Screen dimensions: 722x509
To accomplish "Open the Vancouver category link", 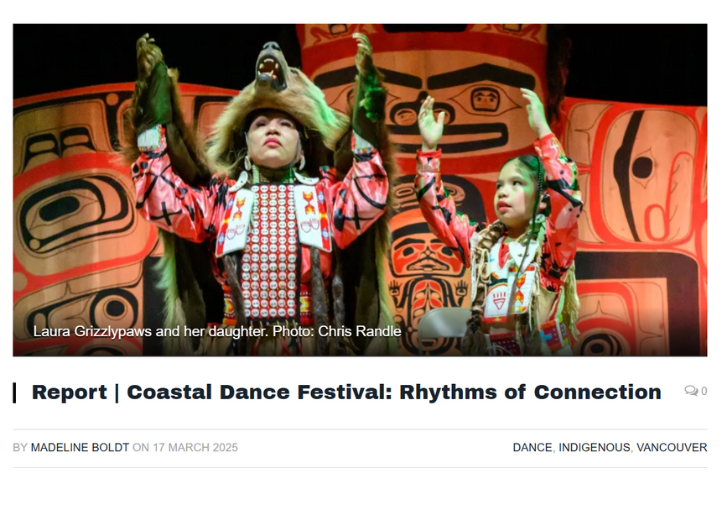I will click(671, 447).
